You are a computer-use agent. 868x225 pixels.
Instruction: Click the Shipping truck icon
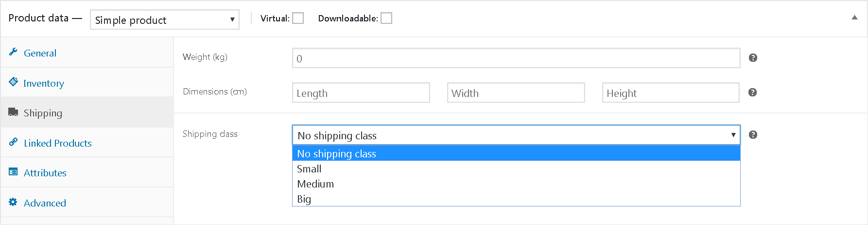[x=13, y=112]
